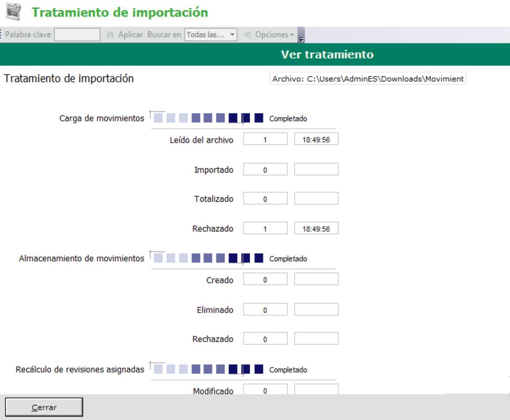Viewport: 510px width, 420px height.
Task: Click the Creado count field
Action: click(x=265, y=279)
